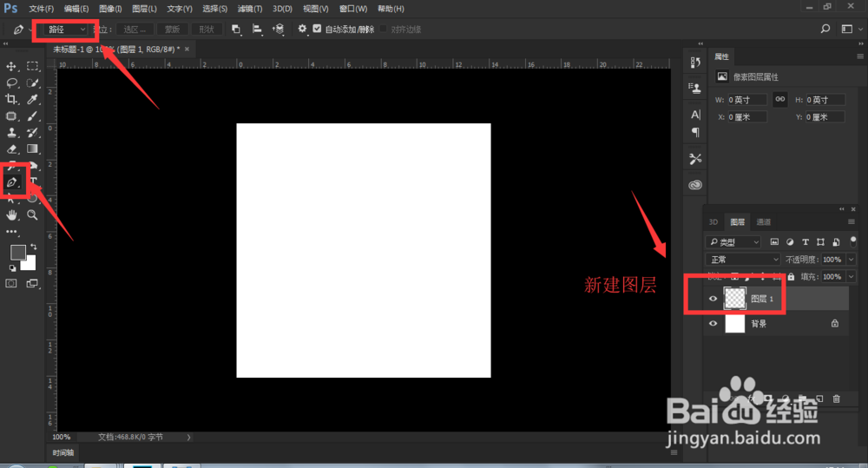Select the Zoom tool
The height and width of the screenshot is (468, 868).
pyautogui.click(x=33, y=214)
